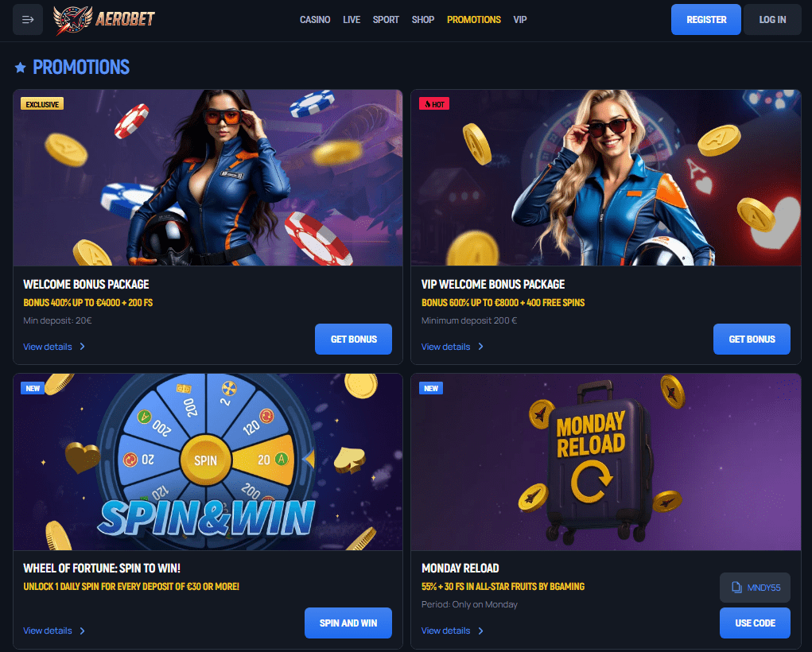Get bonus for VIP Welcome Bonus Package

752,340
